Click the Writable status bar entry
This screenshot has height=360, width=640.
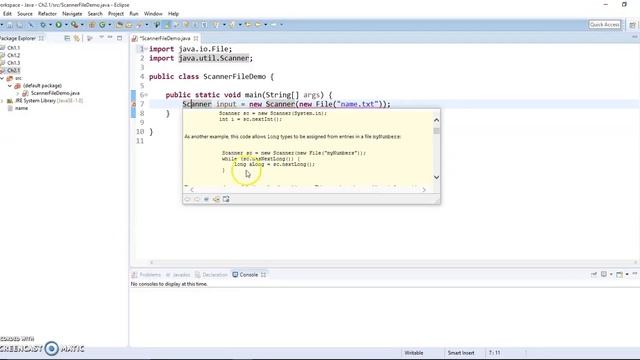pos(413,353)
